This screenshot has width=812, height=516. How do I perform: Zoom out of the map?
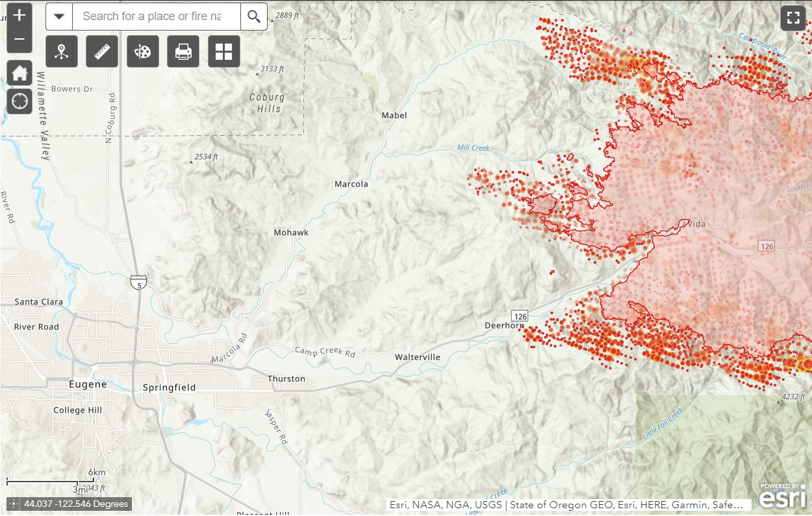coord(19,40)
